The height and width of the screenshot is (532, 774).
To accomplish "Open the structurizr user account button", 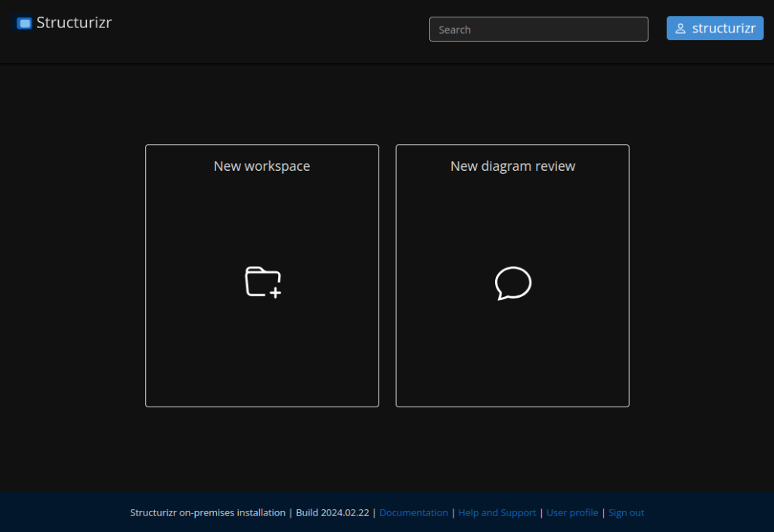I will 714,29.
